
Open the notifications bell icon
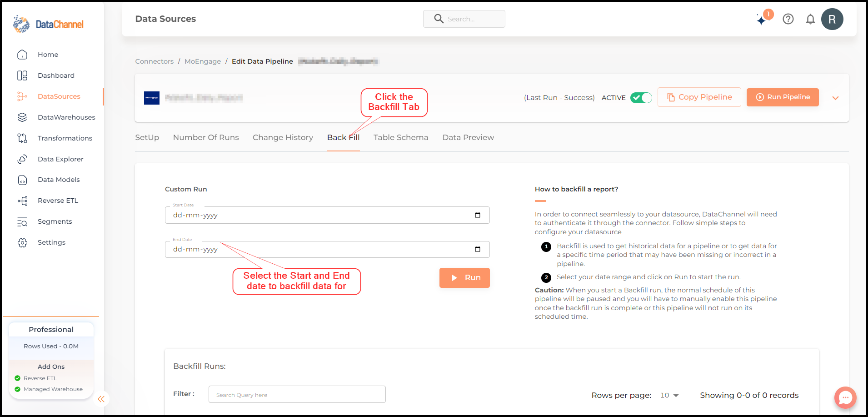pyautogui.click(x=810, y=19)
